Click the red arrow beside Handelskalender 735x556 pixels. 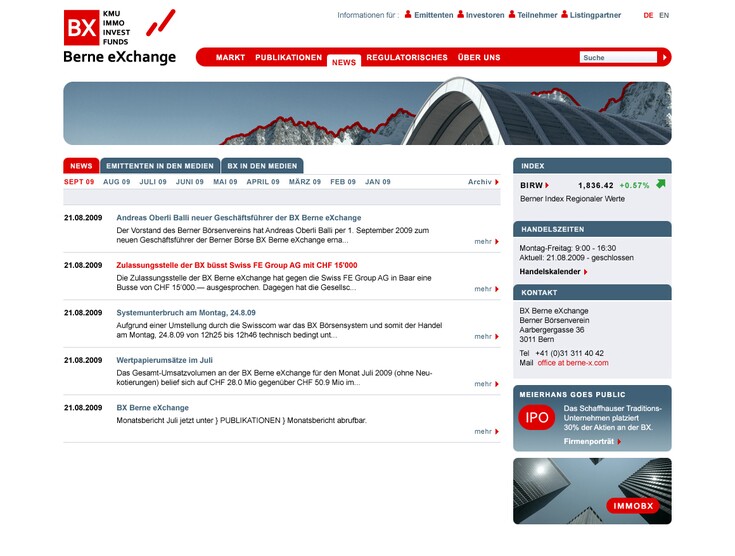click(585, 272)
